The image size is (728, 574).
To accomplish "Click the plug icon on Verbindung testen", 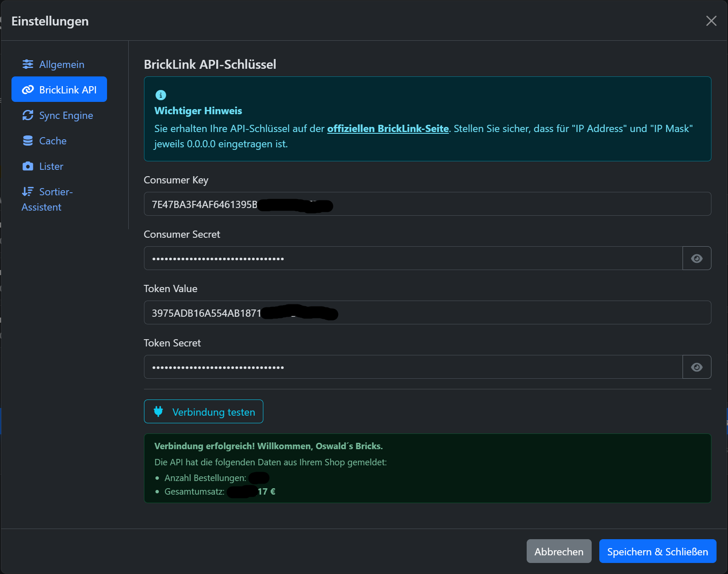I will (158, 411).
